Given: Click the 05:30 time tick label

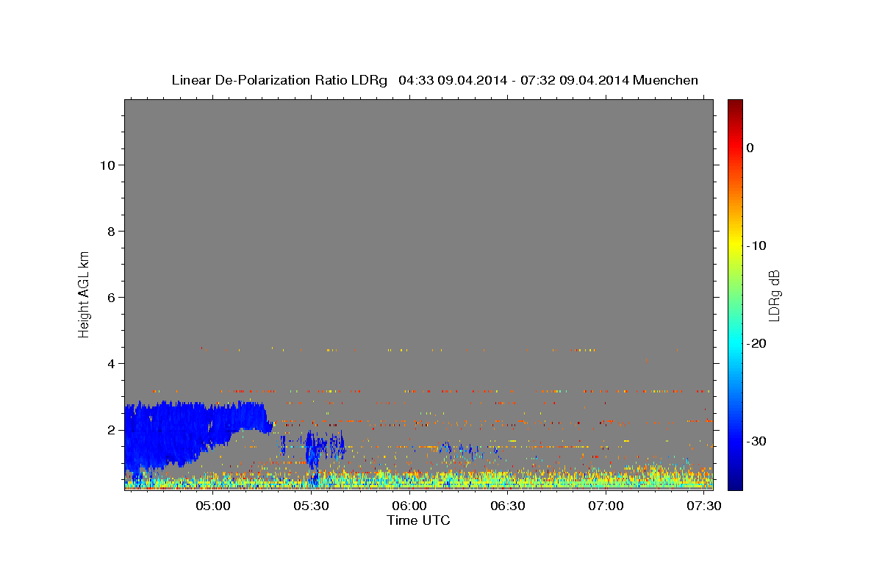Looking at the screenshot, I should [312, 506].
